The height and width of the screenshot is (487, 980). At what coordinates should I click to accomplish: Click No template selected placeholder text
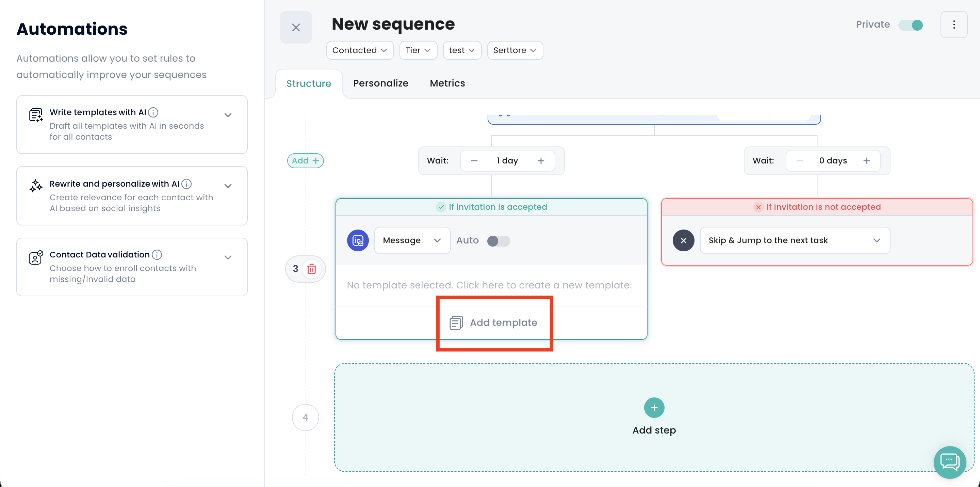coord(489,285)
